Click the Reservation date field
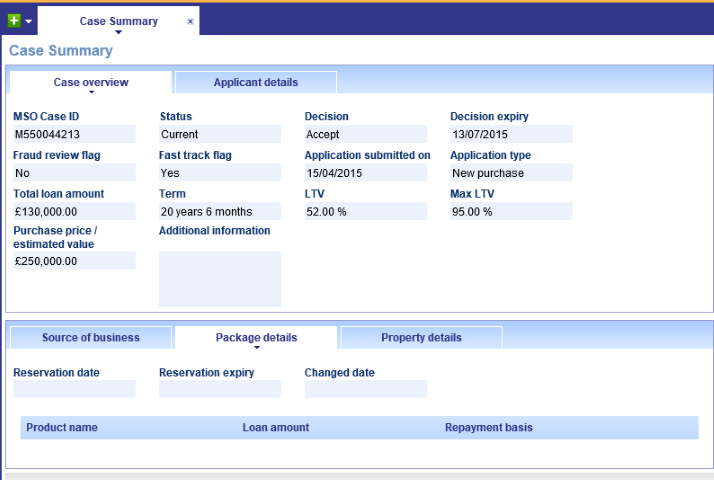 (x=74, y=389)
